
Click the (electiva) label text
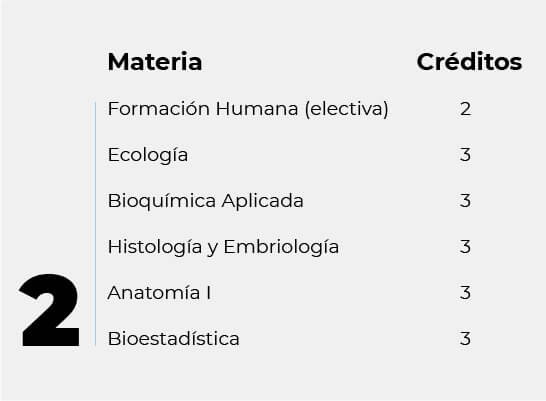346,109
